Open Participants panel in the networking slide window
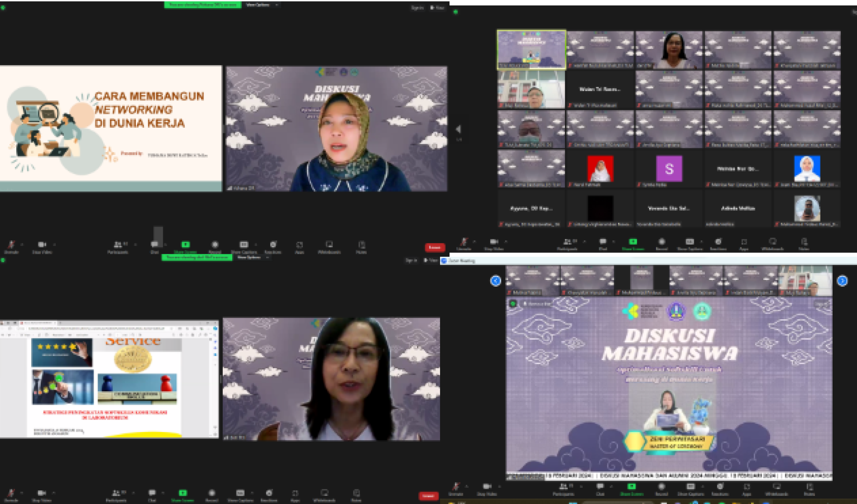The image size is (857, 504). click(x=117, y=245)
